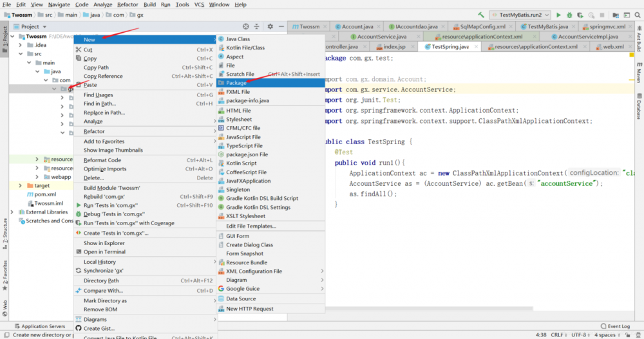The image size is (644, 339).
Task: Switch to the TestMyBatis.java editor tab
Action: [547, 27]
